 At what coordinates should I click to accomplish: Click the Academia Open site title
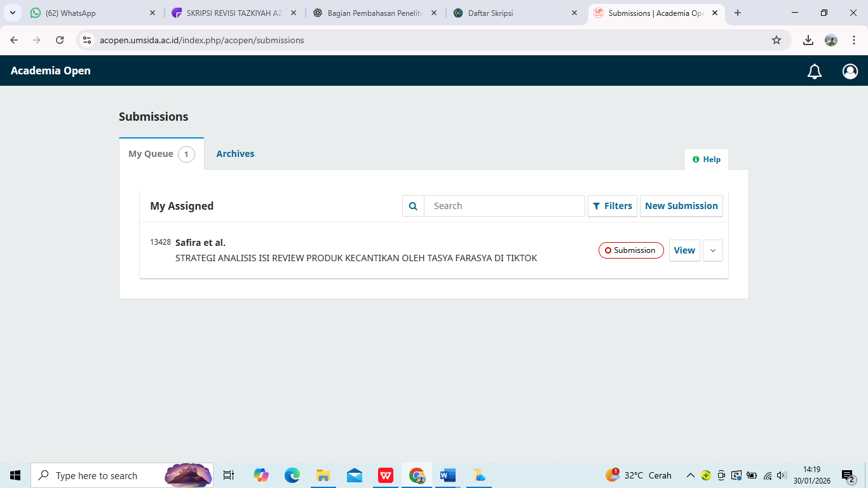(51, 71)
